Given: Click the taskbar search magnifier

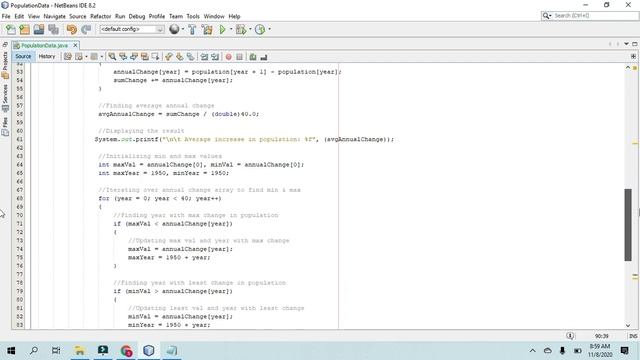Looking at the screenshot, I should click(34, 351).
